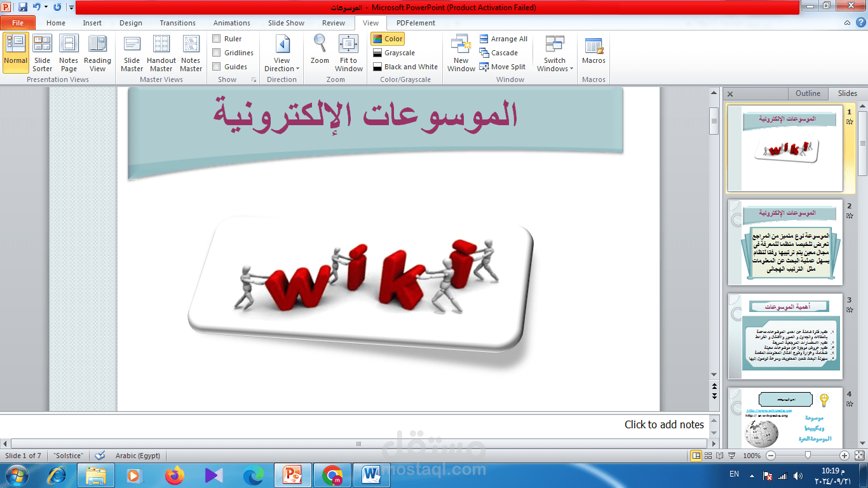Open the Slide Show tab

pos(286,23)
